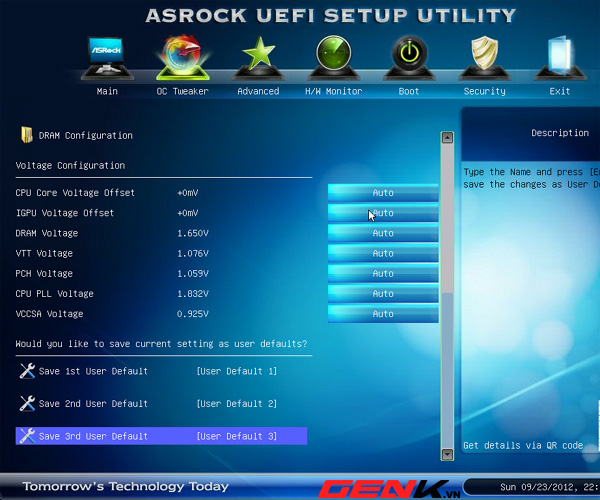This screenshot has height=500, width=600.
Task: Click the 0.925V VCCSA value
Action: coord(193,314)
